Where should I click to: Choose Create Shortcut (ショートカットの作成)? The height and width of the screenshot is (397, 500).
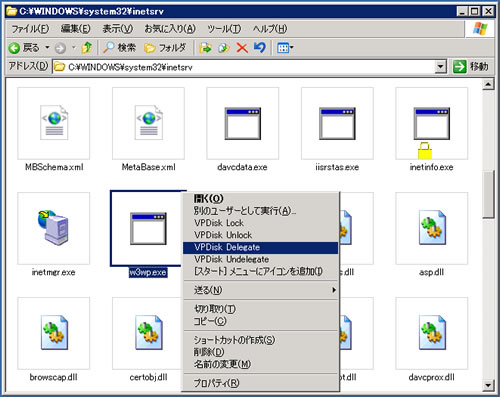point(260,340)
